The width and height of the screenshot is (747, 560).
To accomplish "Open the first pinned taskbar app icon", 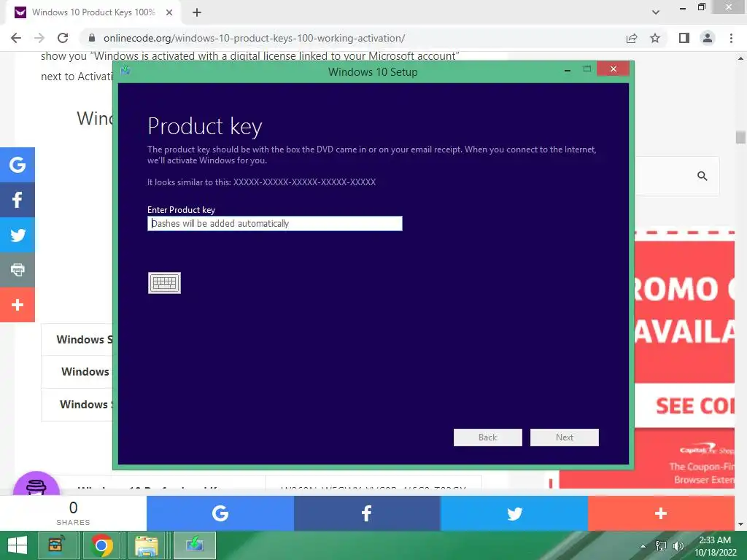I will click(x=55, y=545).
